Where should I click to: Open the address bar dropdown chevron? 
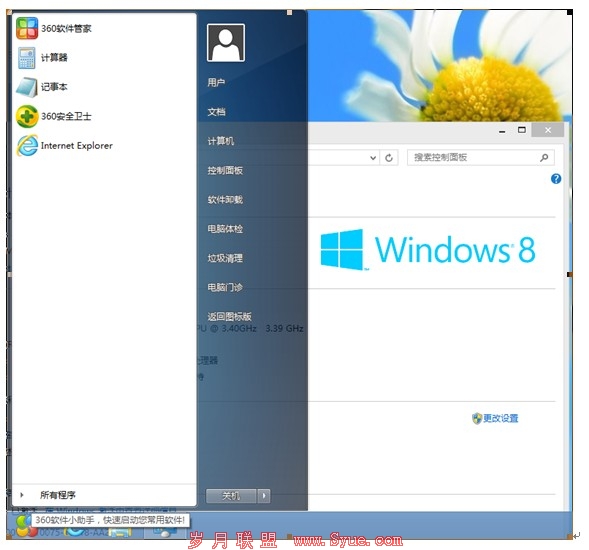373,158
